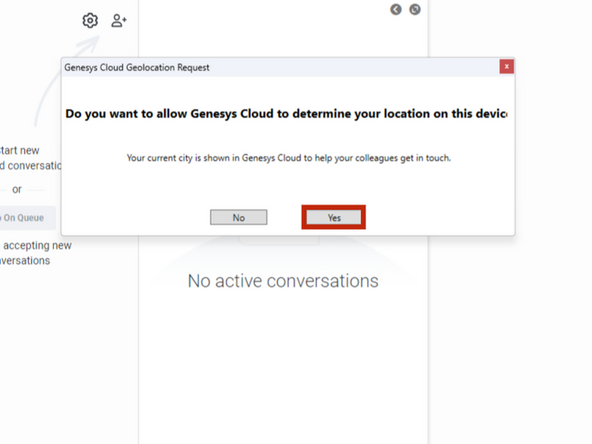Click the dialog title 'Genesys Cloud Geolocation Request'
The image size is (592, 444).
137,68
